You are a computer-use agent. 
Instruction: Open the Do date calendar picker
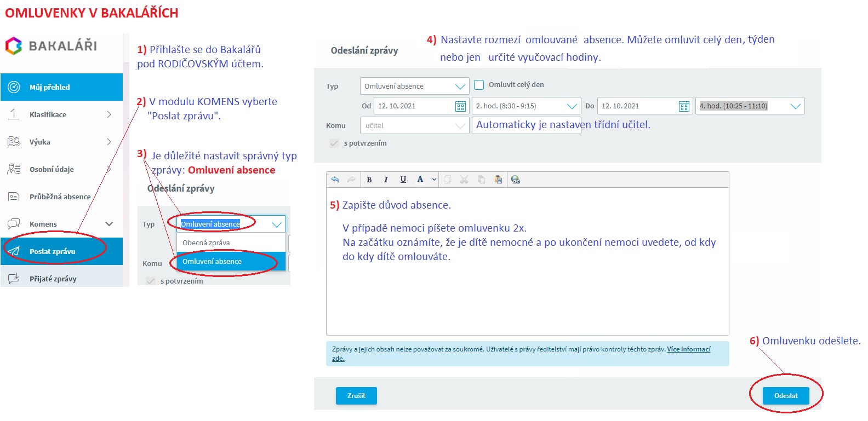click(x=684, y=106)
